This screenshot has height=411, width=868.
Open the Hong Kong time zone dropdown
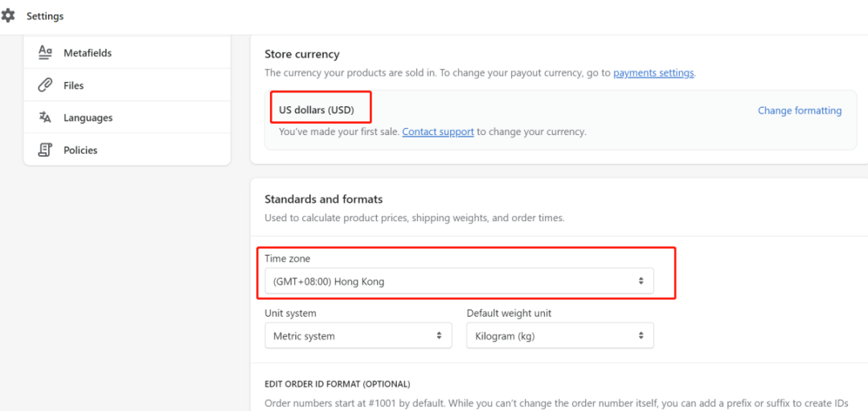[458, 282]
